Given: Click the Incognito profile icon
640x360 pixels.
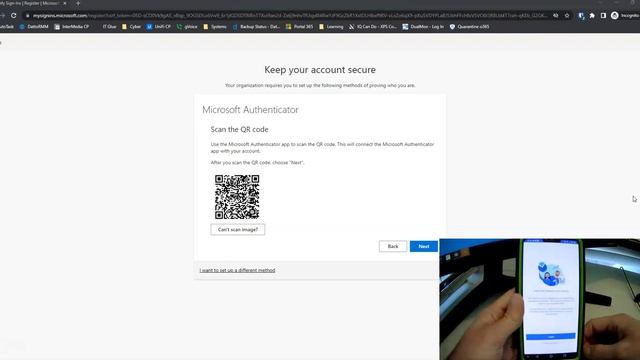Looking at the screenshot, I should 615,16.
